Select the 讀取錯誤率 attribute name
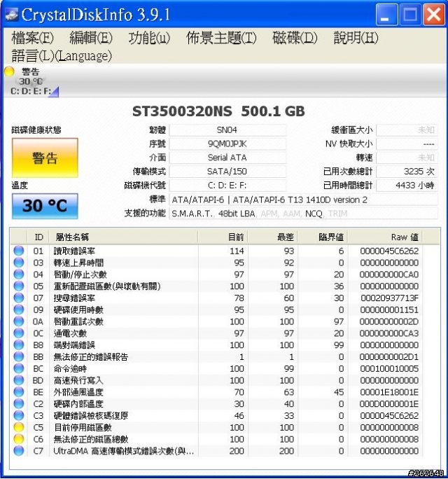448x479 pixels. click(x=74, y=251)
